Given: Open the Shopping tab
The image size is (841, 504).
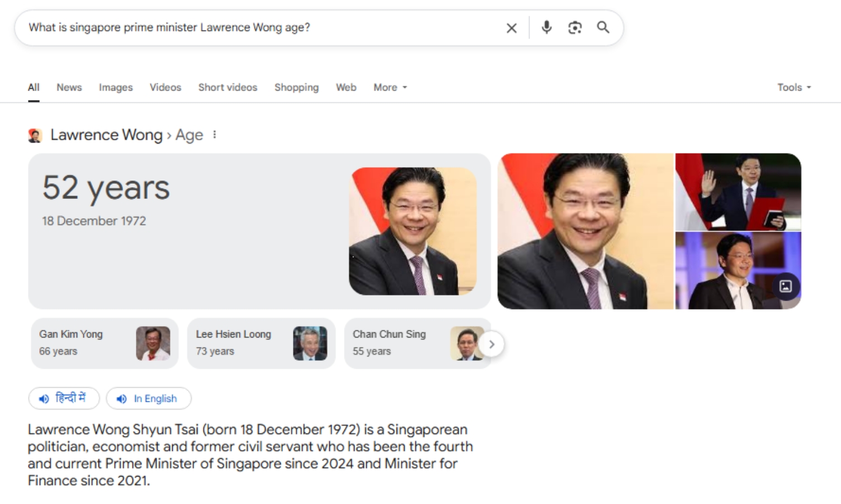Looking at the screenshot, I should 296,87.
